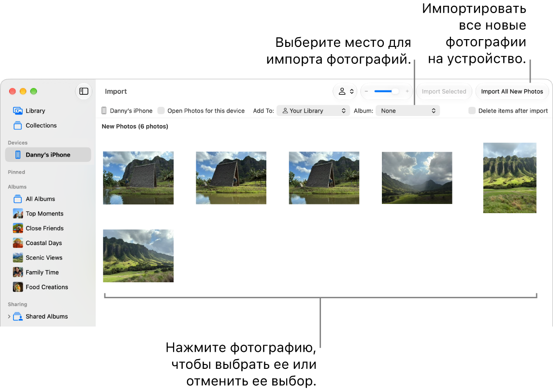
Task: Click the green full-screen window button
Action: [x=33, y=91]
